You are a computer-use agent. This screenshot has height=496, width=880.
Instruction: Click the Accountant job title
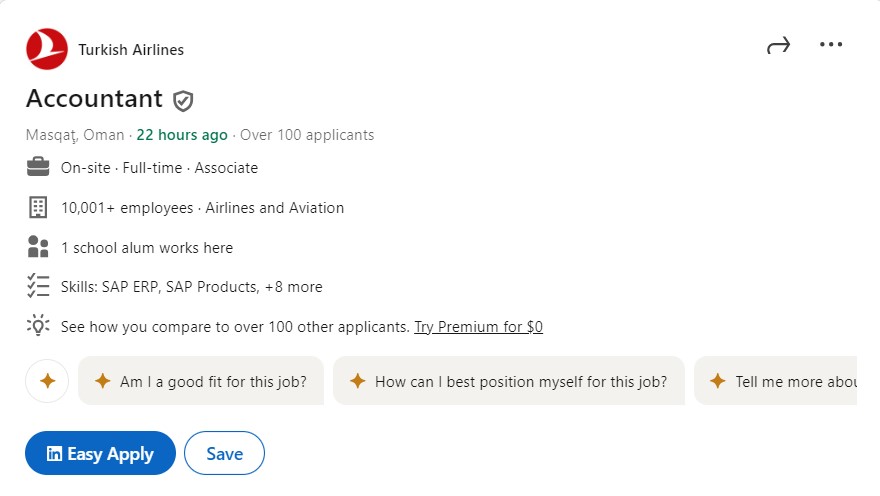point(94,99)
